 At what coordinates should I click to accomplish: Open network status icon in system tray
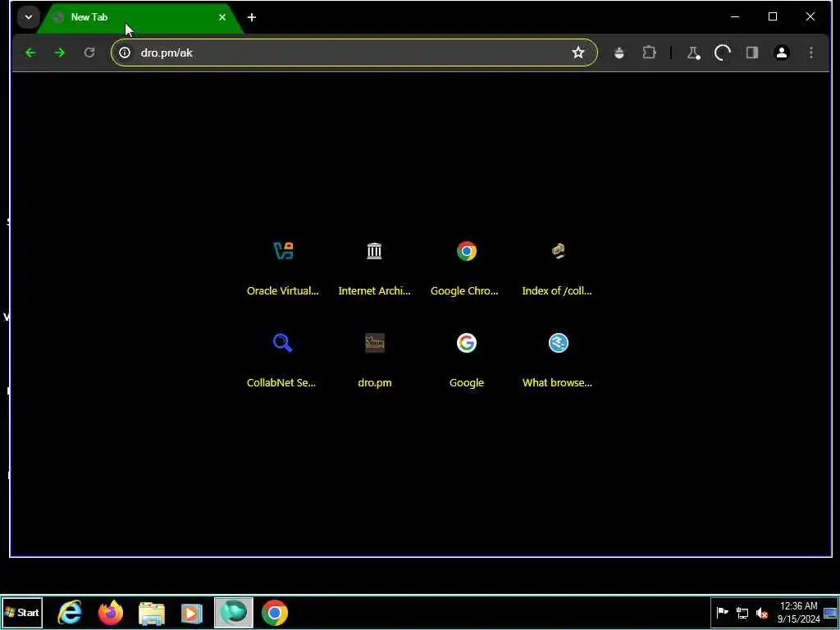742,613
